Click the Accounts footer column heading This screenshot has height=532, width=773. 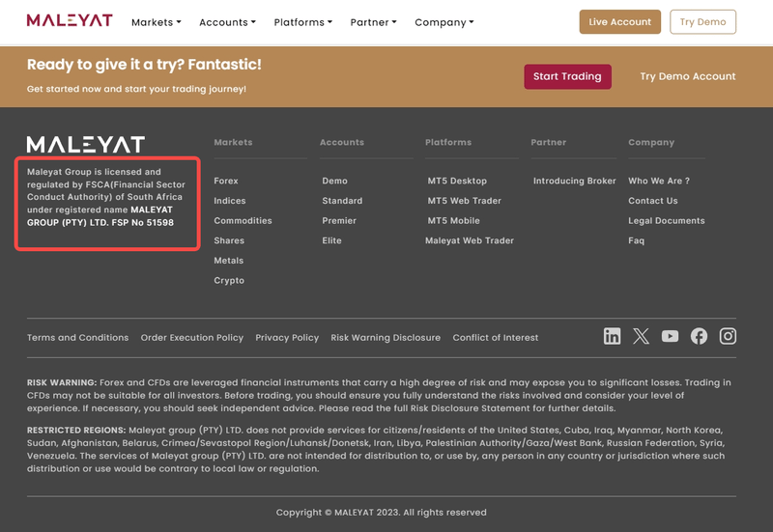342,142
